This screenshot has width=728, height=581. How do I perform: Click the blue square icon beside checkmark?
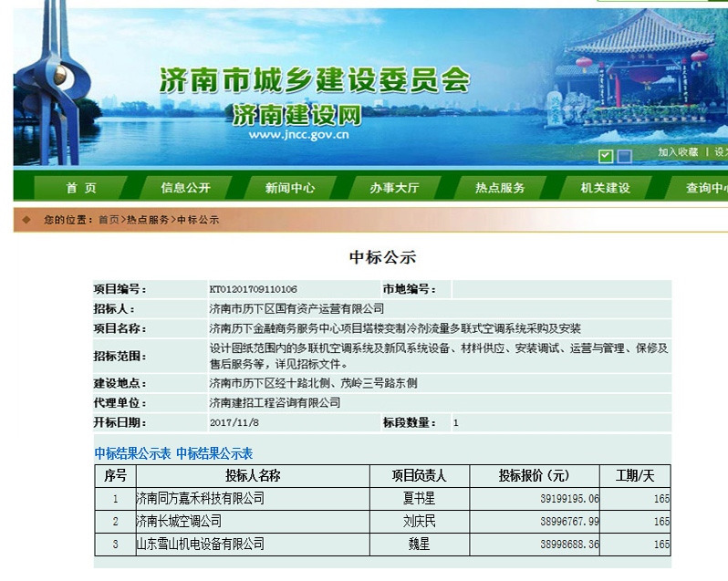[x=625, y=156]
